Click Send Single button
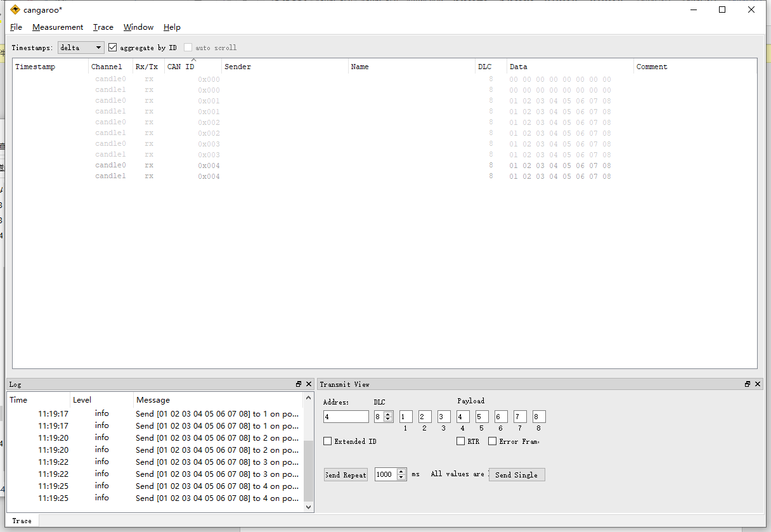Viewport: 771px width, 532px height. click(x=517, y=475)
